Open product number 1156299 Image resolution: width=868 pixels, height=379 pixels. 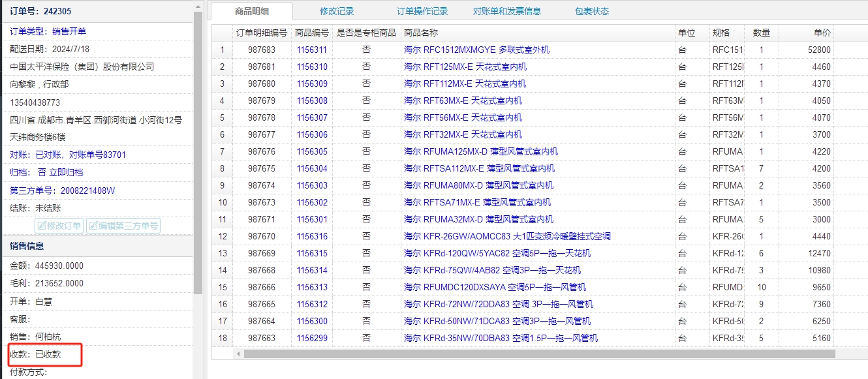(312, 338)
